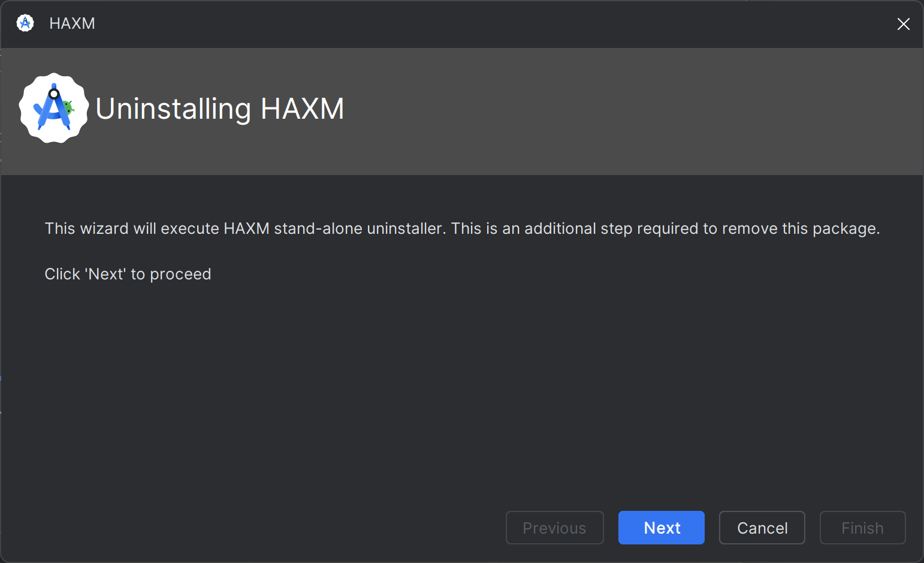Click the wizard description sentence
924x563 pixels.
pyautogui.click(x=461, y=228)
